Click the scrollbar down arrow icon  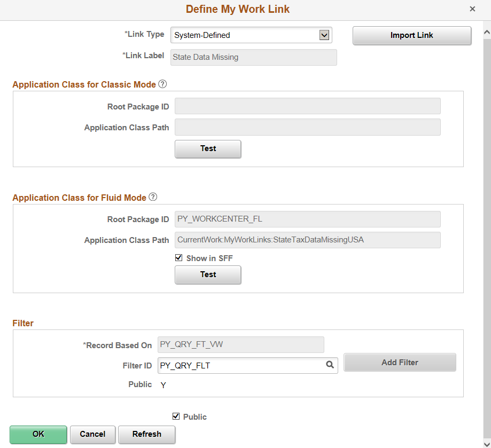pos(487,443)
